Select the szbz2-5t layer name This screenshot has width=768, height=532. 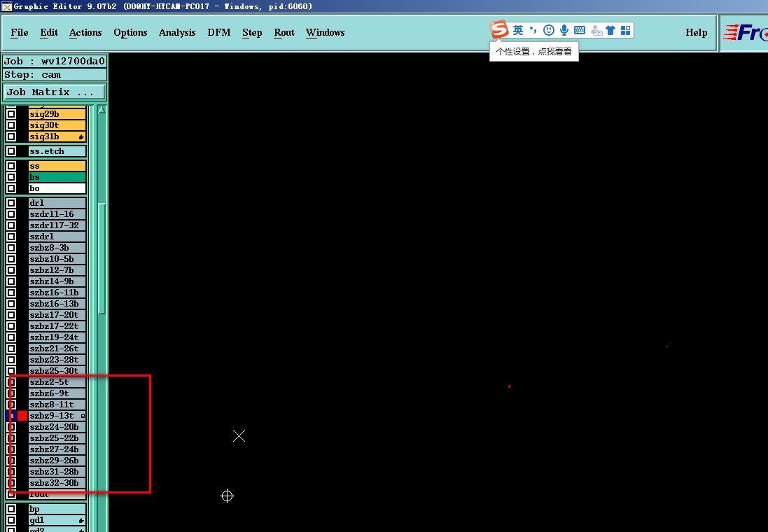point(57,382)
